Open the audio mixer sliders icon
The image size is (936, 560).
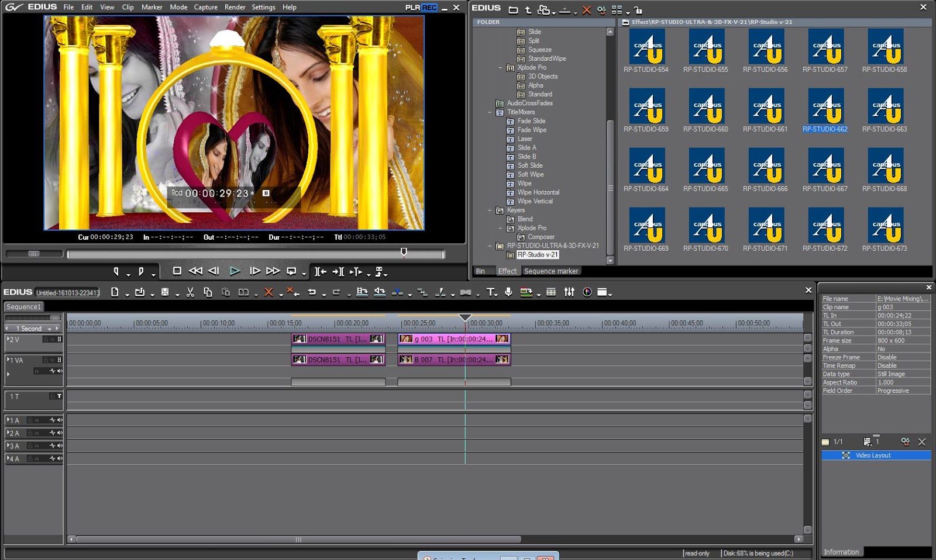[x=569, y=292]
